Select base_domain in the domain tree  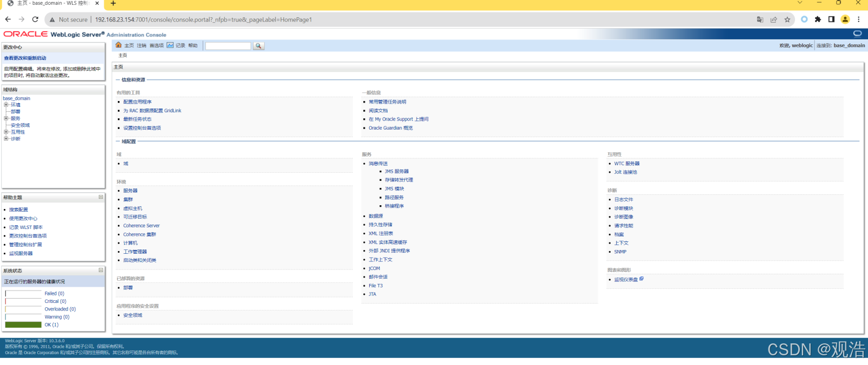coord(17,98)
